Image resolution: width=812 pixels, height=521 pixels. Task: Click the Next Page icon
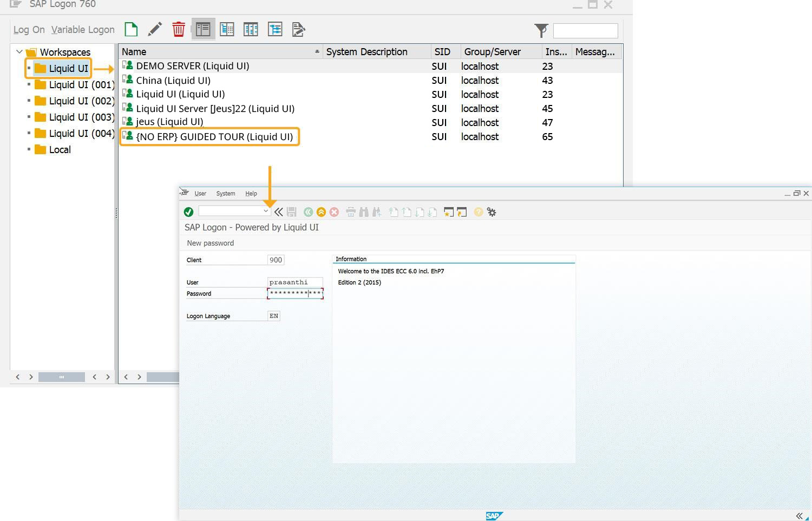coord(420,212)
